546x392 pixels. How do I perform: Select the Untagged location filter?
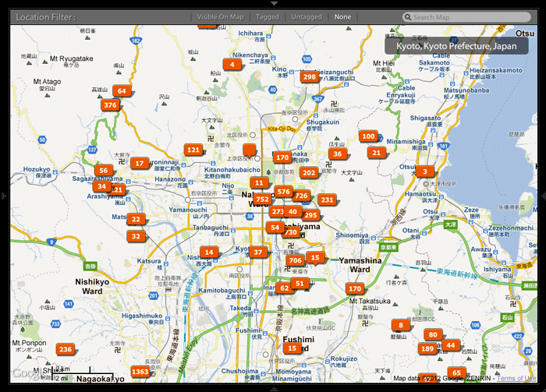307,16
